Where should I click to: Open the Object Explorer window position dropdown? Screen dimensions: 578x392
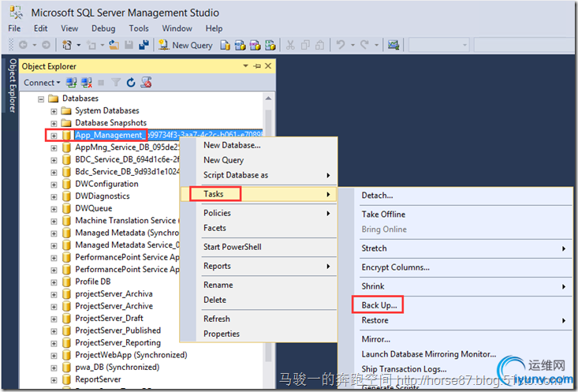(x=245, y=66)
